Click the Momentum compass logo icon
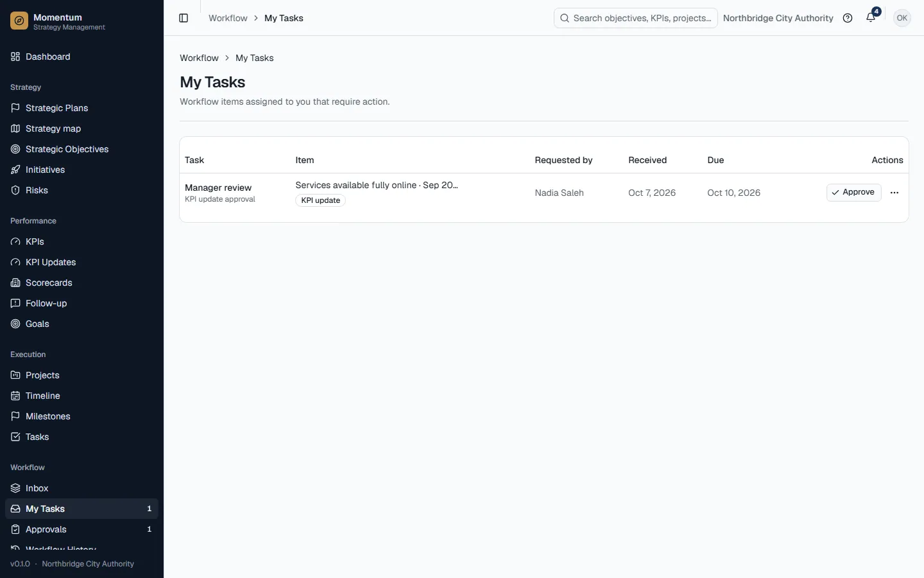The height and width of the screenshot is (578, 924). coord(19,21)
